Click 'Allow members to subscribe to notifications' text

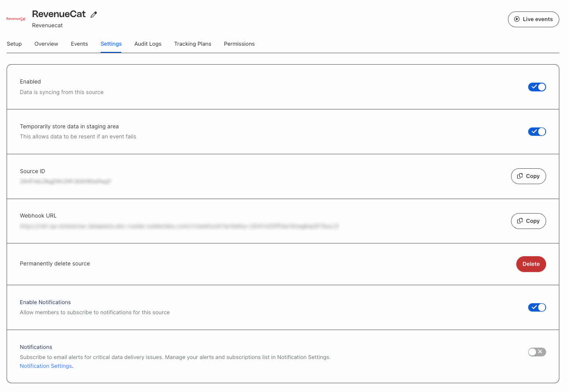94,312
